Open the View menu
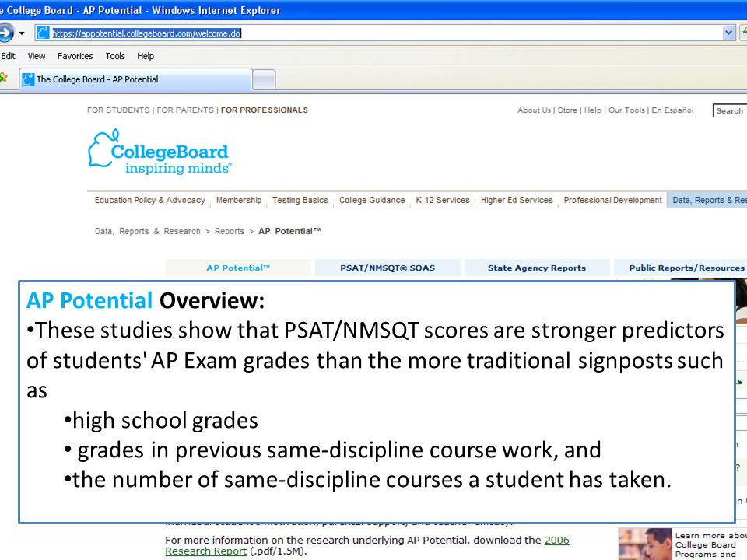747x560 pixels. (x=37, y=56)
